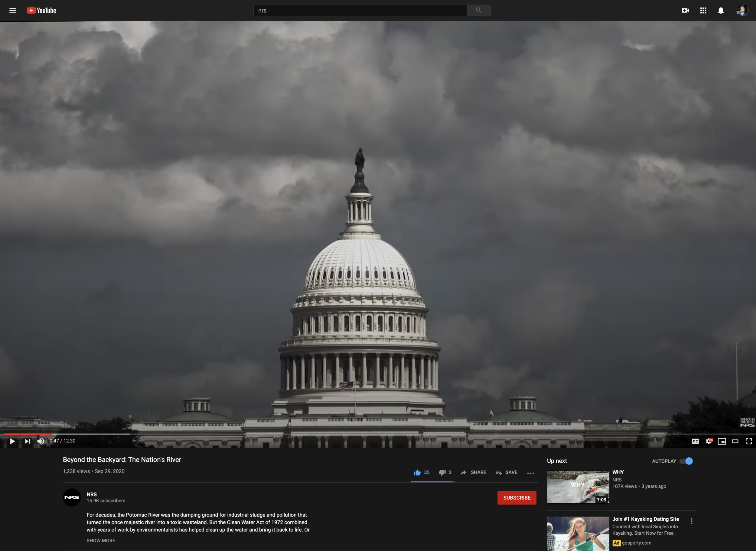Skip to the next video

(x=27, y=441)
